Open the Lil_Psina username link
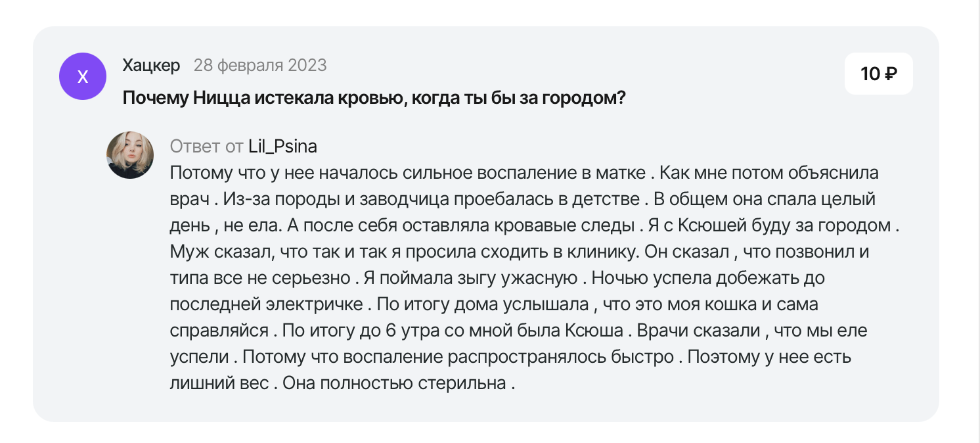This screenshot has width=980, height=443. 282,146
